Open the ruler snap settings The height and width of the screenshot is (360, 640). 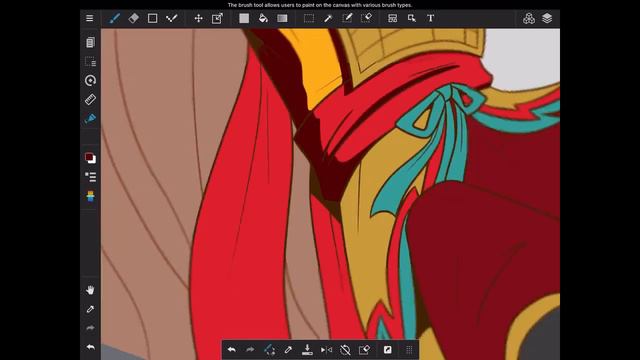point(90,99)
